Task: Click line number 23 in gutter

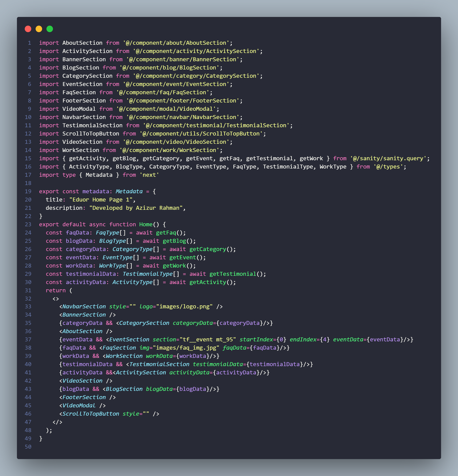Action: tap(28, 224)
